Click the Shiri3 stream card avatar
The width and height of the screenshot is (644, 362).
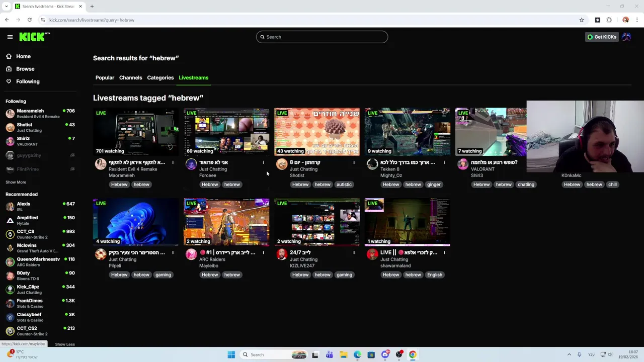pos(463,164)
